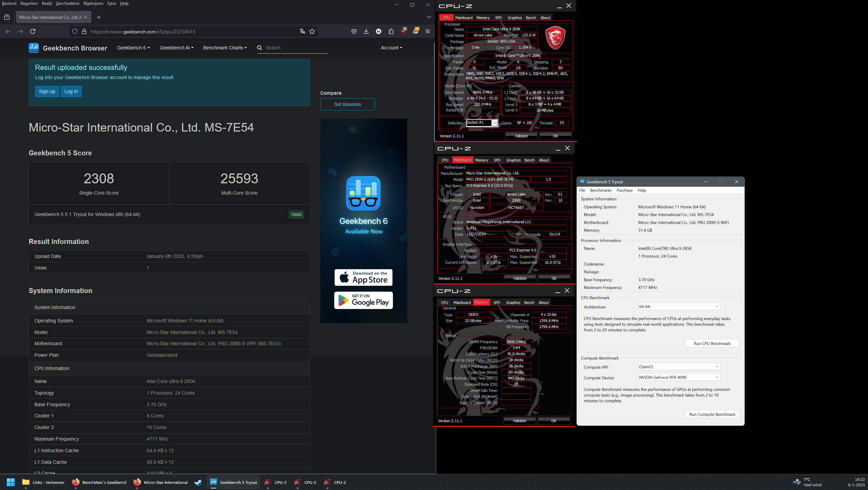This screenshot has width=868, height=490.
Task: Open Steam from the taskbar
Action: [x=198, y=482]
